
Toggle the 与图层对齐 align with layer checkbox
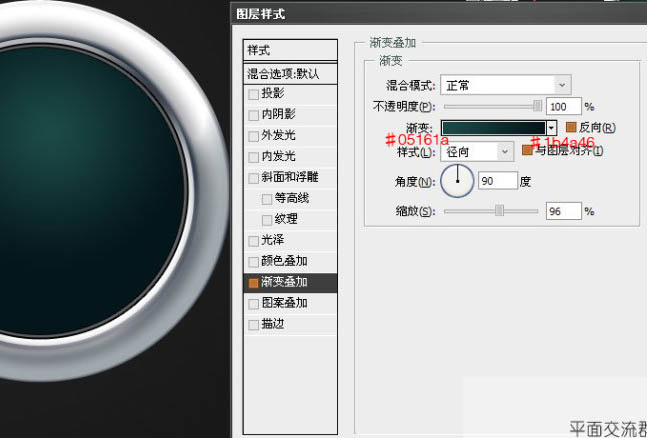click(527, 150)
